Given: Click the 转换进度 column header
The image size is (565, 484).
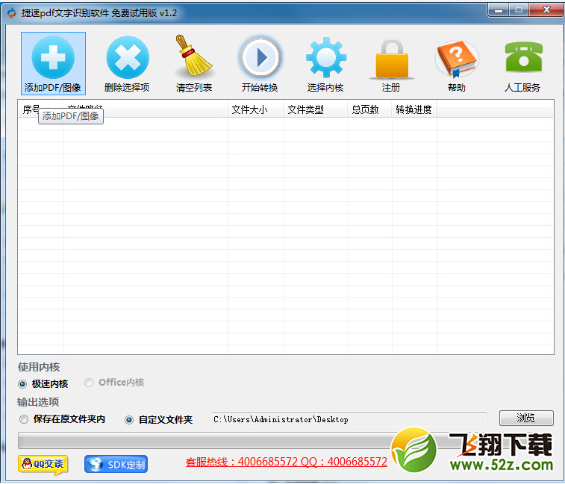Looking at the screenshot, I should 414,110.
